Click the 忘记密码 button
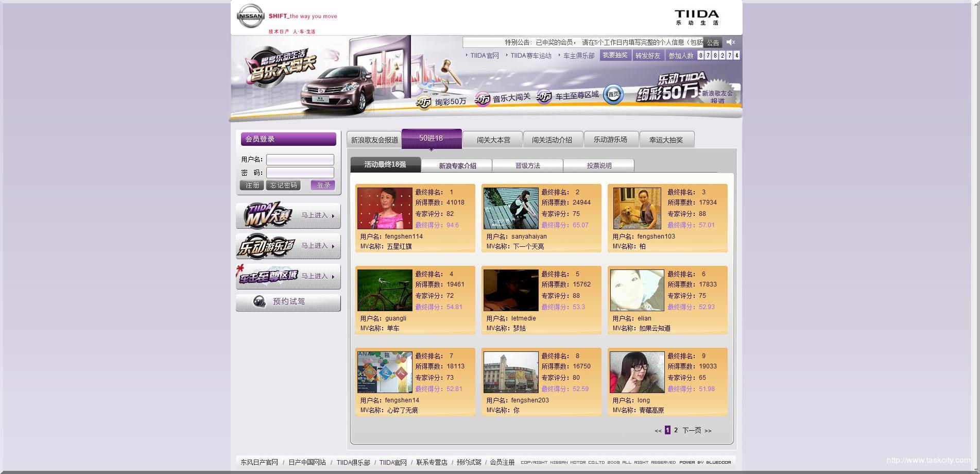This screenshot has width=980, height=474. click(283, 185)
